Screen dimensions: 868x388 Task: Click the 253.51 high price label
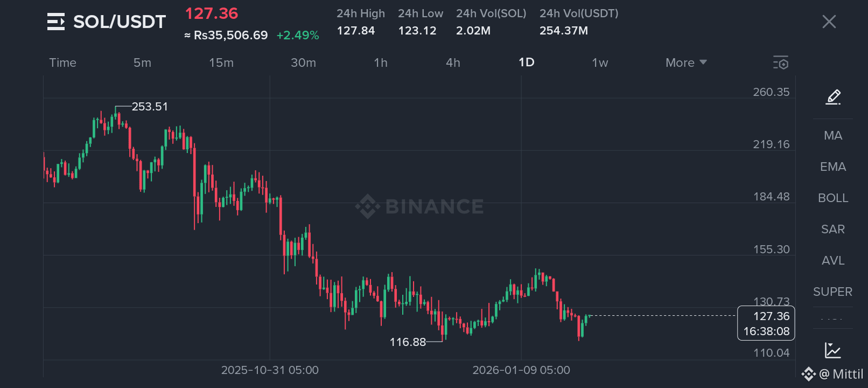(x=150, y=107)
